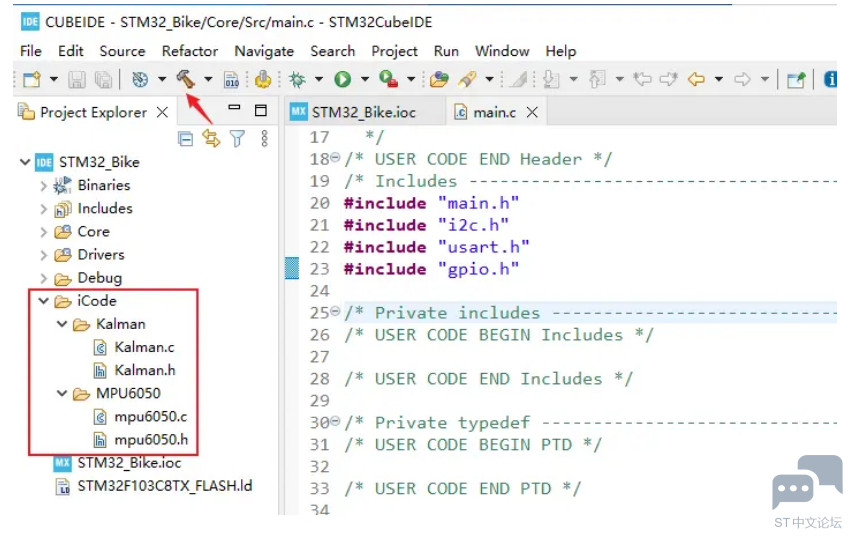Viewport: 851px width, 538px height.
Task: Click the binary 010 file icon
Action: pos(232,79)
